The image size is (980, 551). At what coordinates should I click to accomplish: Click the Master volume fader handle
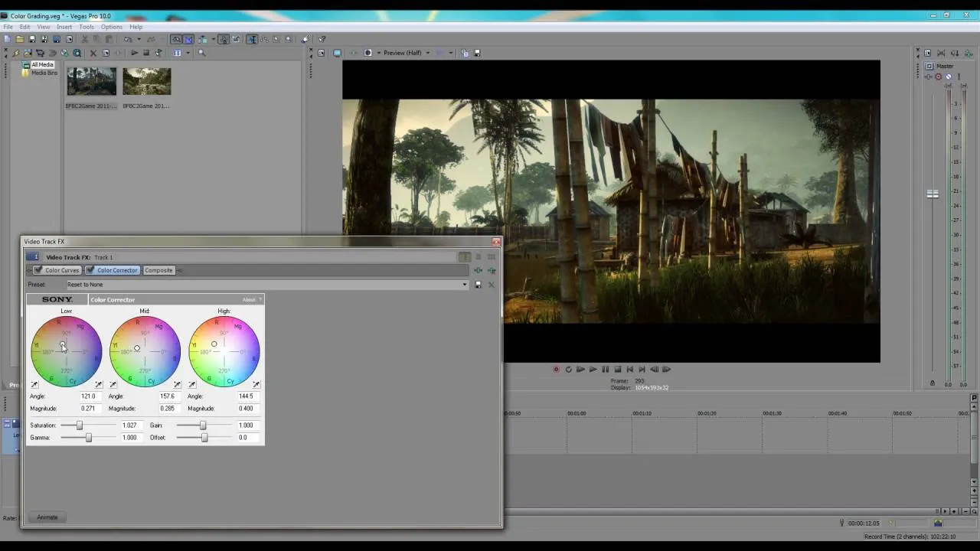pos(933,194)
